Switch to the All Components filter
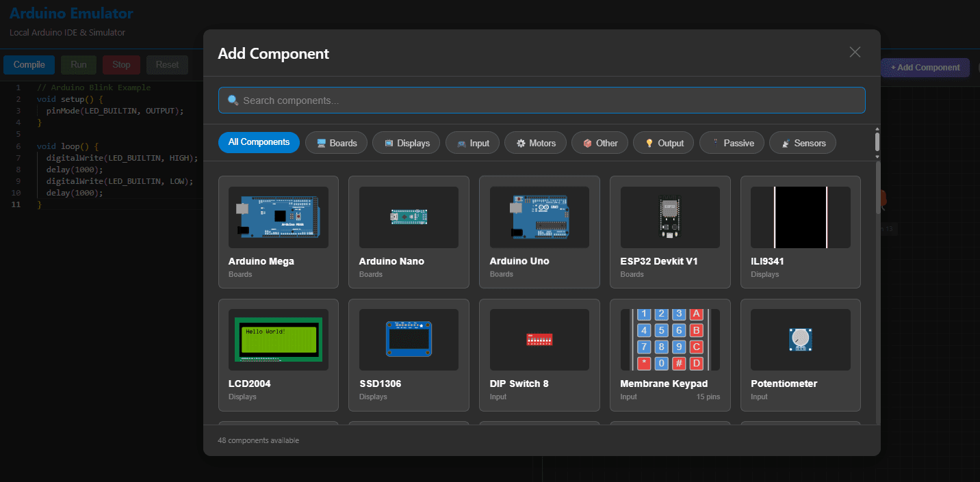 (259, 142)
